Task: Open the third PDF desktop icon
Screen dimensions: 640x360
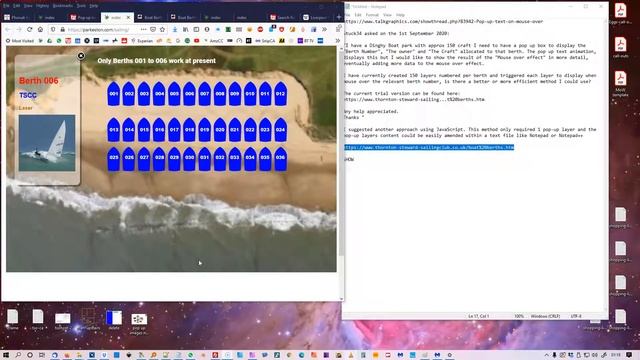Action: [620, 83]
